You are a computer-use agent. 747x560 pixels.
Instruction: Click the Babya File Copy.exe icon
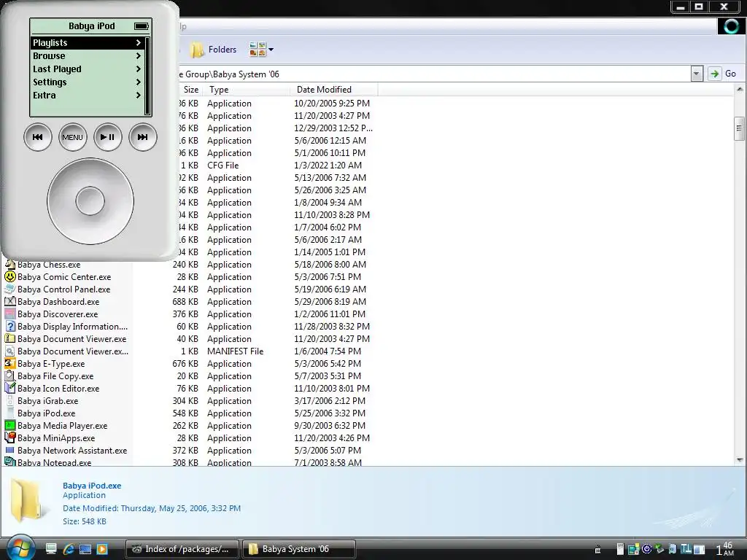coord(9,376)
